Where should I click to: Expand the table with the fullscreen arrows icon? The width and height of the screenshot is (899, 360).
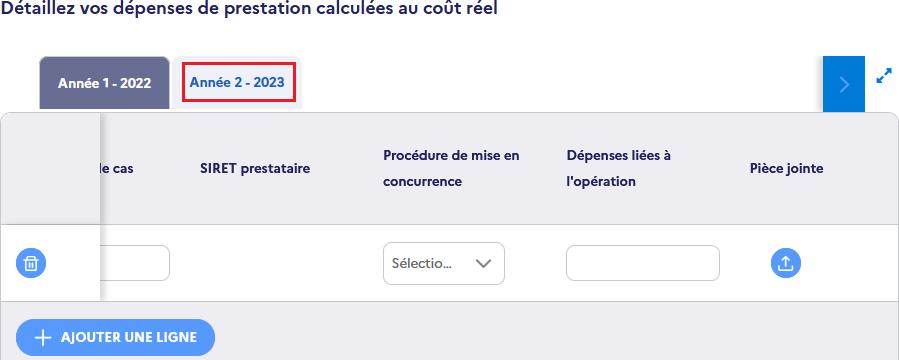coord(884,76)
